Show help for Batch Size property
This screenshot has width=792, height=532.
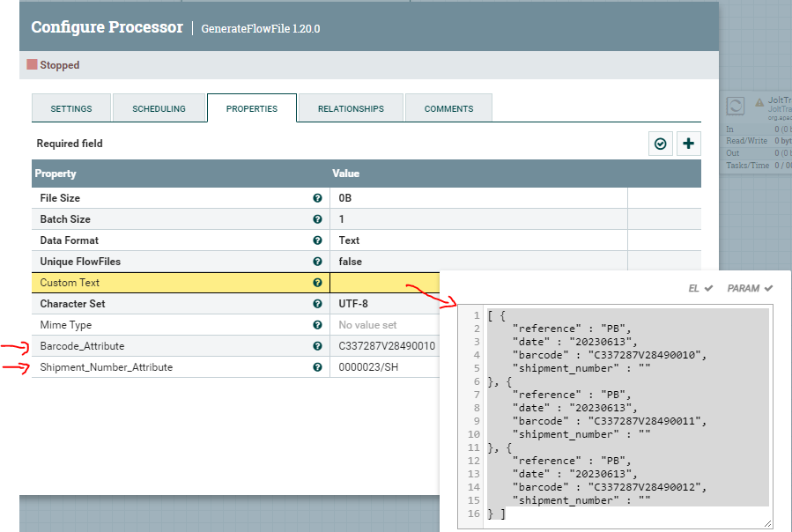pos(317,219)
